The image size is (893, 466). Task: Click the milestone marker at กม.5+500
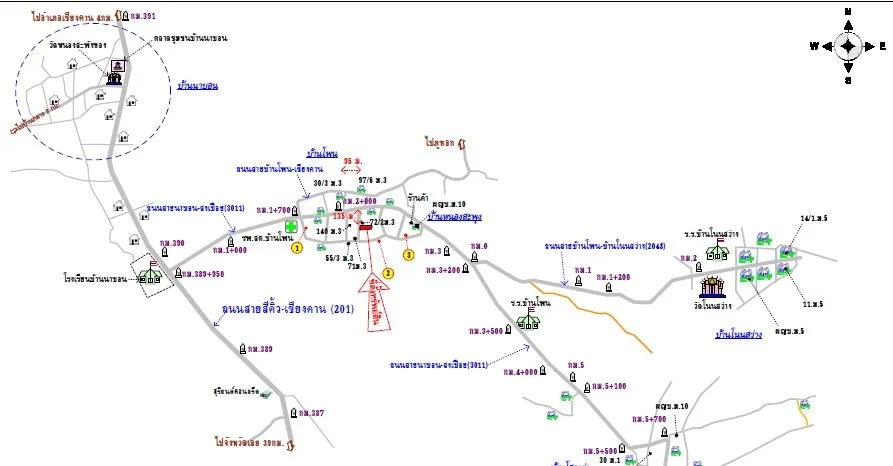pyautogui.click(x=622, y=449)
